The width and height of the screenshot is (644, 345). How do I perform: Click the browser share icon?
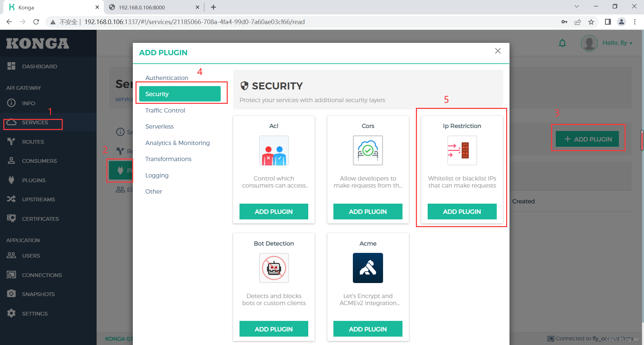pyautogui.click(x=578, y=22)
